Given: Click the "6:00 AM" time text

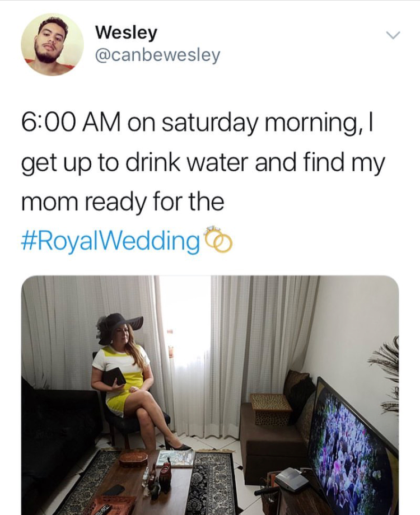Looking at the screenshot, I should [x=71, y=124].
